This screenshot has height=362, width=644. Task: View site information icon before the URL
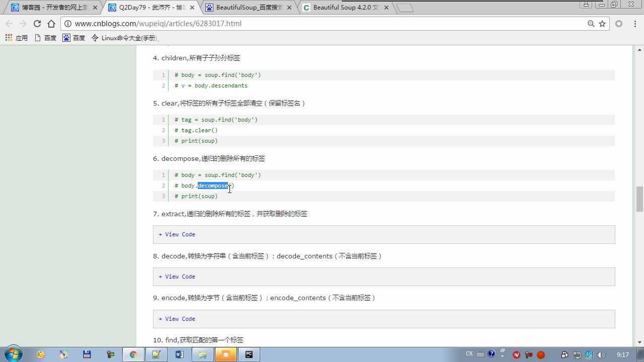(68, 24)
